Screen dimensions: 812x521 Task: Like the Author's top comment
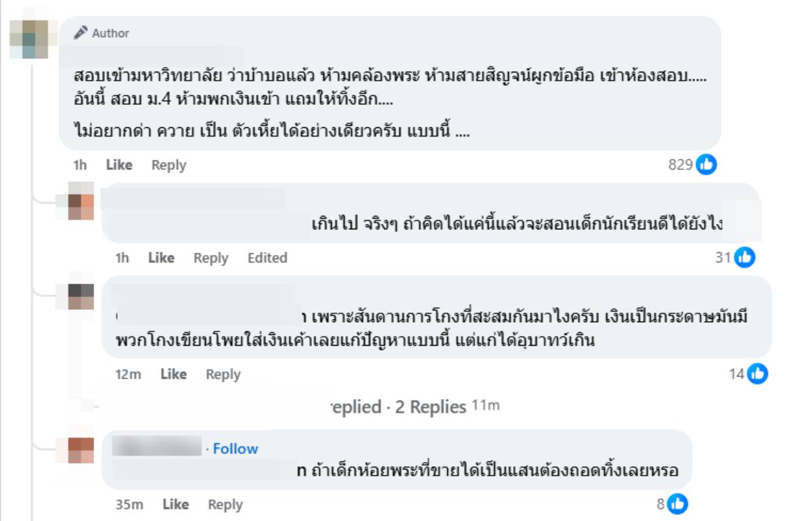click(118, 164)
